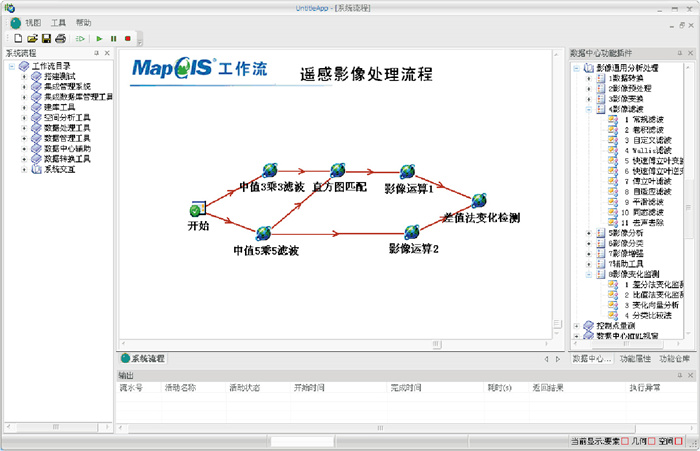700x451 pixels.
Task: Open the 视图 menu
Action: tap(33, 23)
